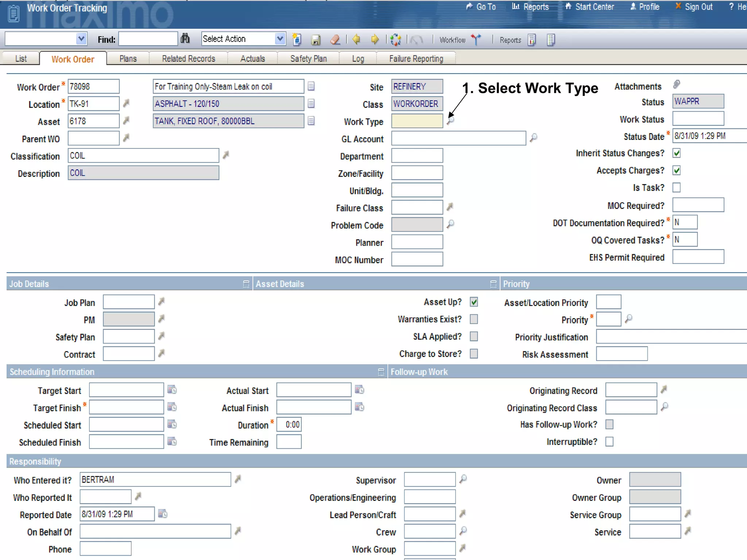
Task: Open the Problem Code lookup magnifier
Action: pos(450,223)
